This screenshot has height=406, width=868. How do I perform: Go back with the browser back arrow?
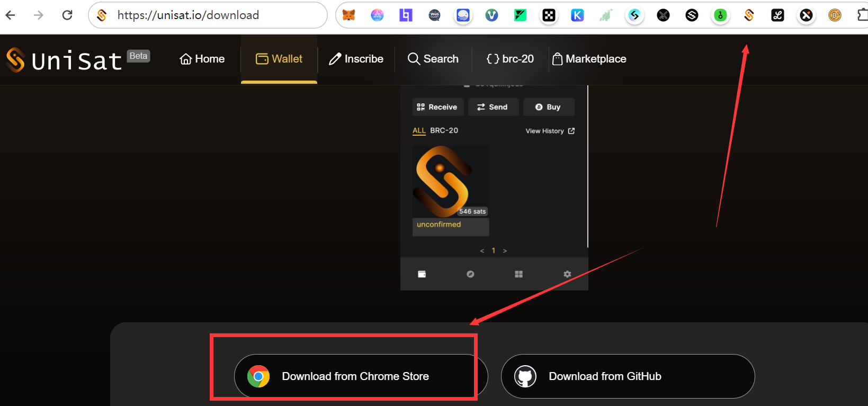11,15
